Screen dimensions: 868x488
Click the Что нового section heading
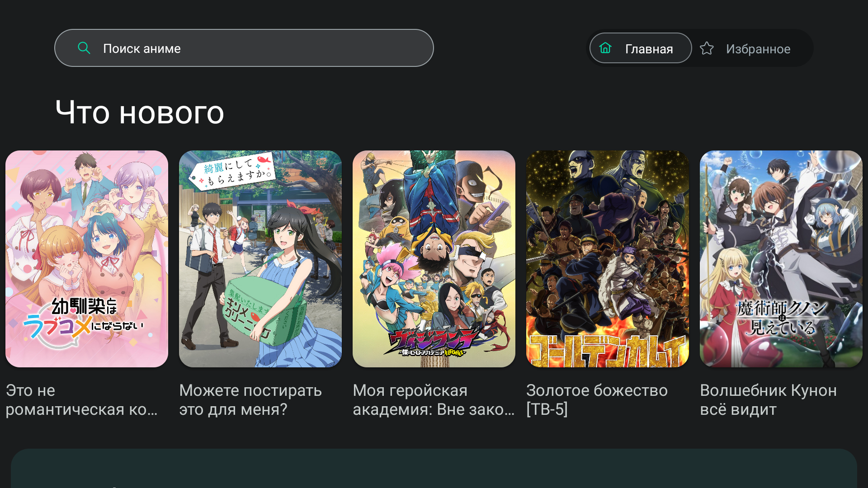[x=140, y=113]
